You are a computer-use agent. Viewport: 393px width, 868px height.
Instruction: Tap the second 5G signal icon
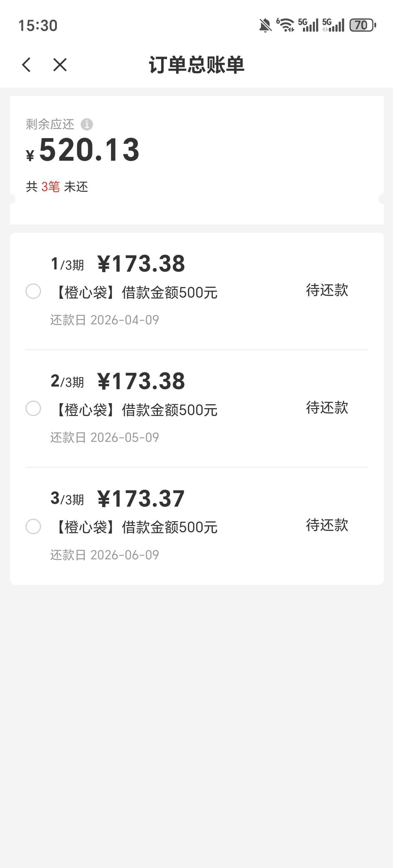333,25
